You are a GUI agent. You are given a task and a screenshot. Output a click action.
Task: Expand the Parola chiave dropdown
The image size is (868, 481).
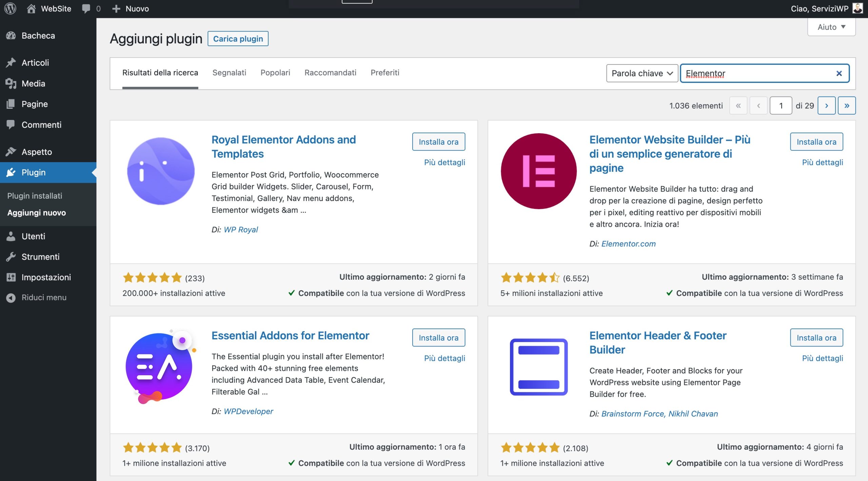coord(642,73)
